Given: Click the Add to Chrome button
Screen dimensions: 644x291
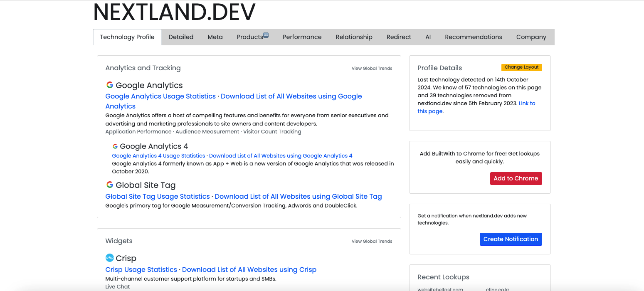Looking at the screenshot, I should [516, 178].
